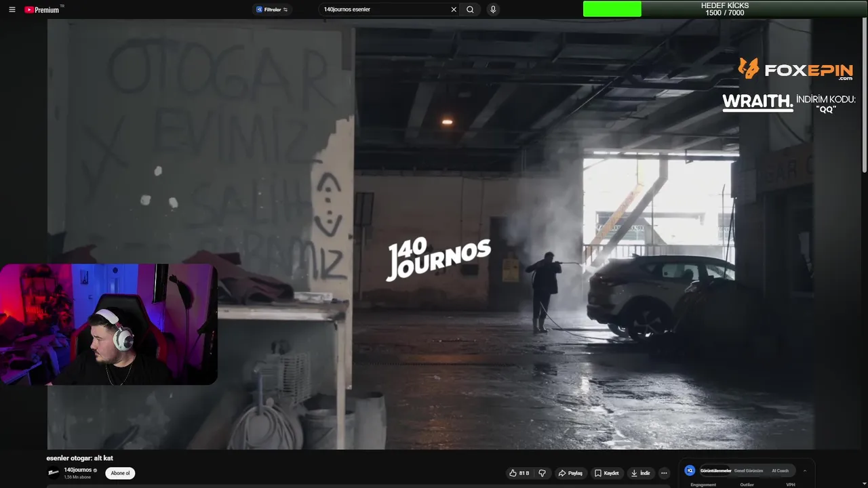Click the '1,56 Mn abone' subscriber count

[x=77, y=477]
